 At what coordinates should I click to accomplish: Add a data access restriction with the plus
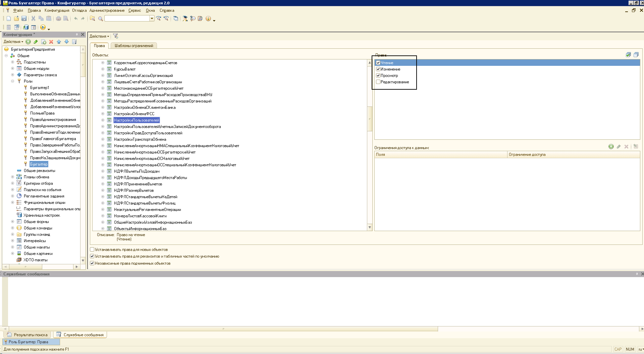pos(611,146)
